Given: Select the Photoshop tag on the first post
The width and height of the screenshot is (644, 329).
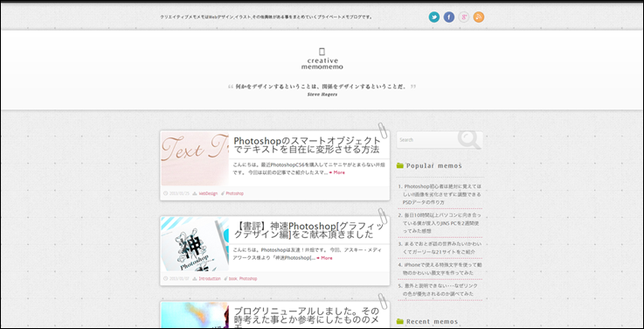Looking at the screenshot, I should 234,193.
